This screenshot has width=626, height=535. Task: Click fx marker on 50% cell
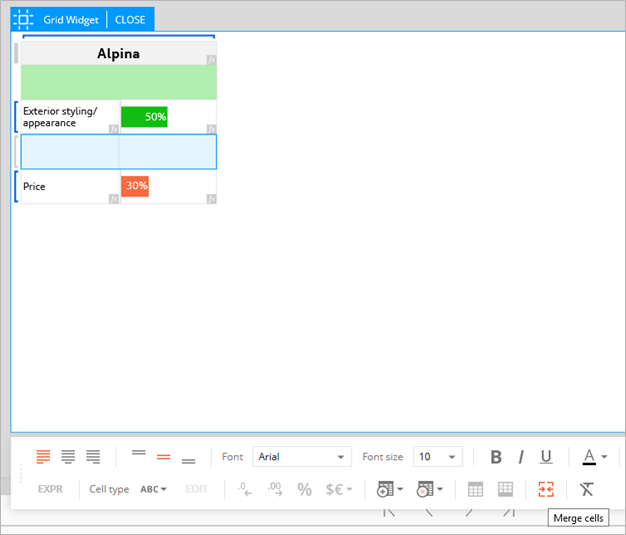tap(212, 129)
